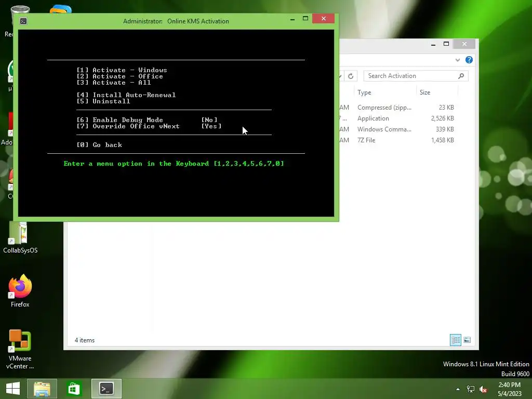
Task: Select the Compressed (zipp... file row
Action: click(x=384, y=108)
